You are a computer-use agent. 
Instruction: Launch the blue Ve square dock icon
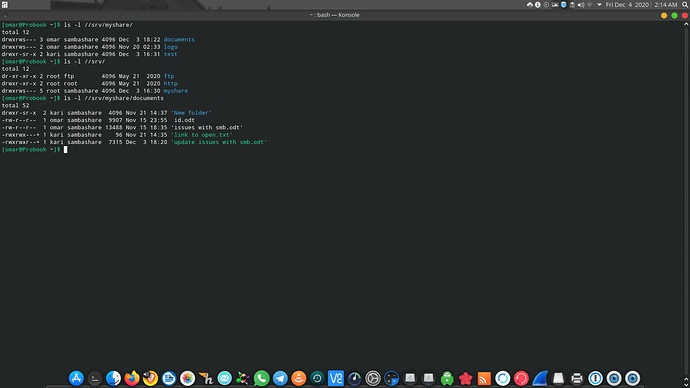[x=336, y=378]
